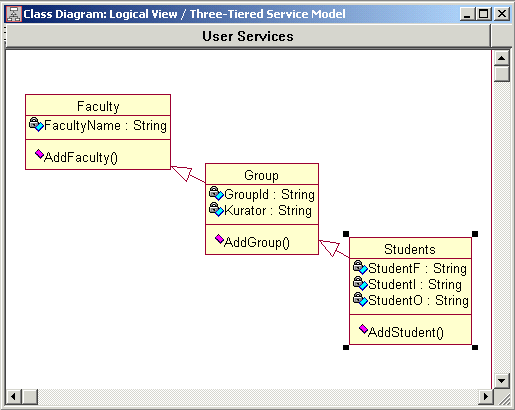The height and width of the screenshot is (410, 515).
Task: Click the vertical scrollbar up arrow
Action: pos(501,58)
